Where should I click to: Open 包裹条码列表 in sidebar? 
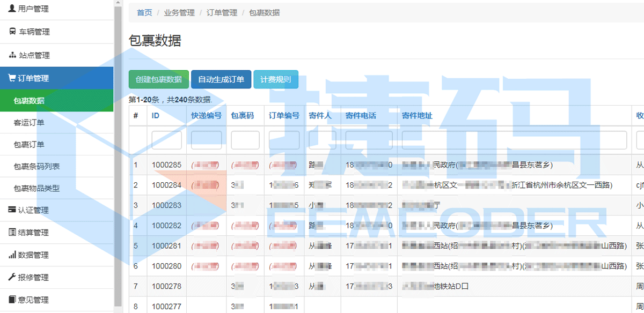pyautogui.click(x=36, y=167)
